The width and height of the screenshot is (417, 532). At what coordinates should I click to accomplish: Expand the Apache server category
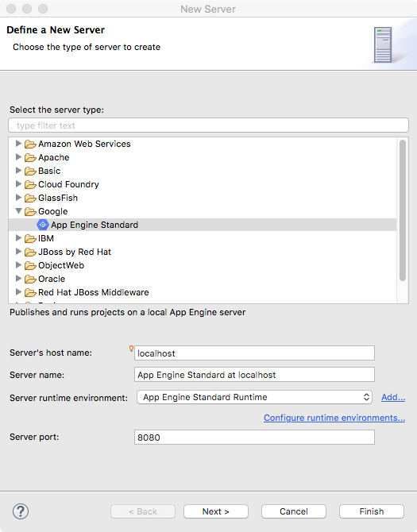[18, 157]
